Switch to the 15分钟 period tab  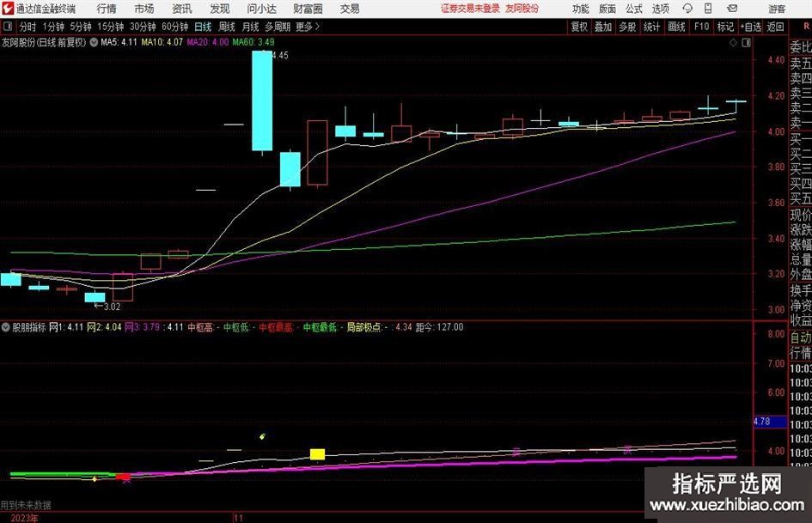(x=110, y=27)
